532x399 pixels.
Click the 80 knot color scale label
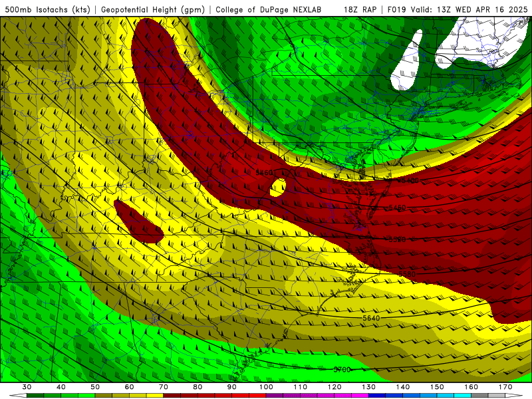tap(198, 387)
